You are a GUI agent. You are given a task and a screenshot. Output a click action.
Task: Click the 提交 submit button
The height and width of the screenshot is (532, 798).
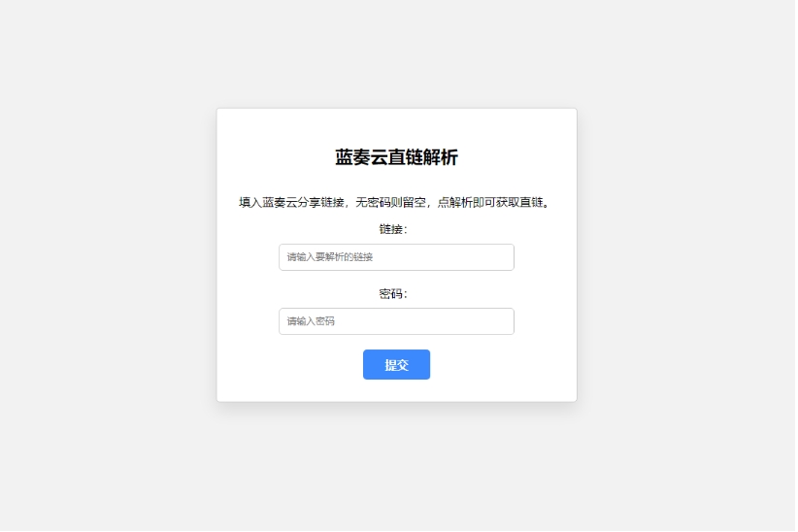click(x=397, y=366)
